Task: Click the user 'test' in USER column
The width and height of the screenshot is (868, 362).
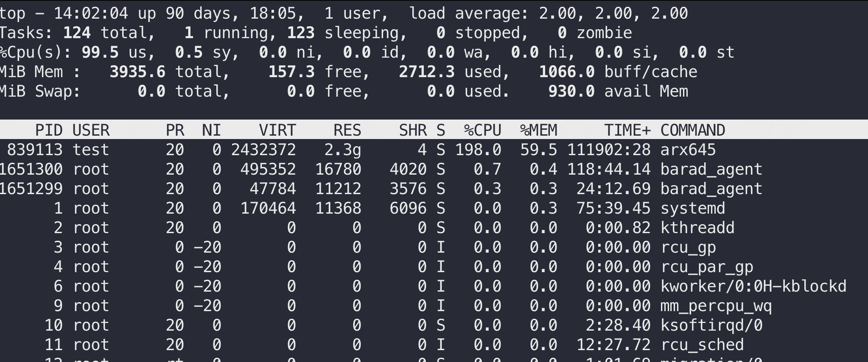Action: 91,150
